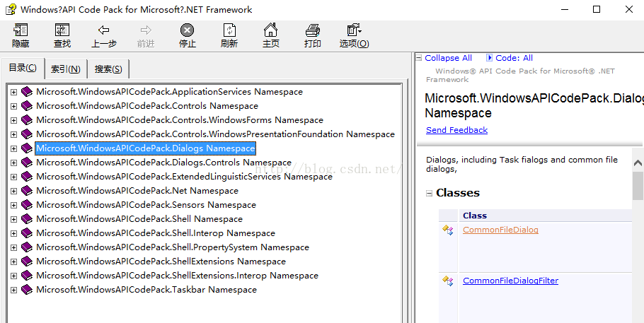This screenshot has width=644, height=323.
Task: Click book icon of ExtendedLinguisticServices Namespace
Action: (27, 177)
